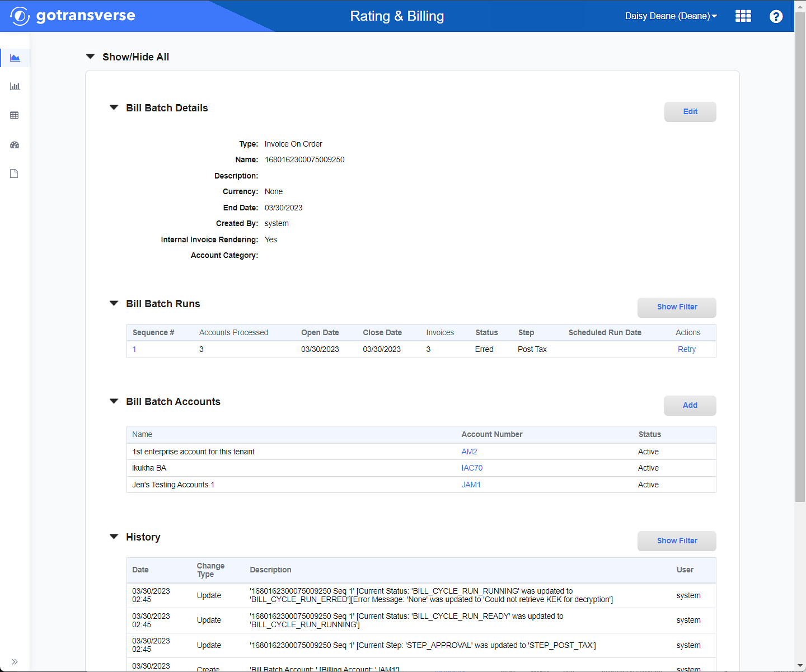Sort runs by Sequence # column
The height and width of the screenshot is (672, 806).
click(x=153, y=332)
